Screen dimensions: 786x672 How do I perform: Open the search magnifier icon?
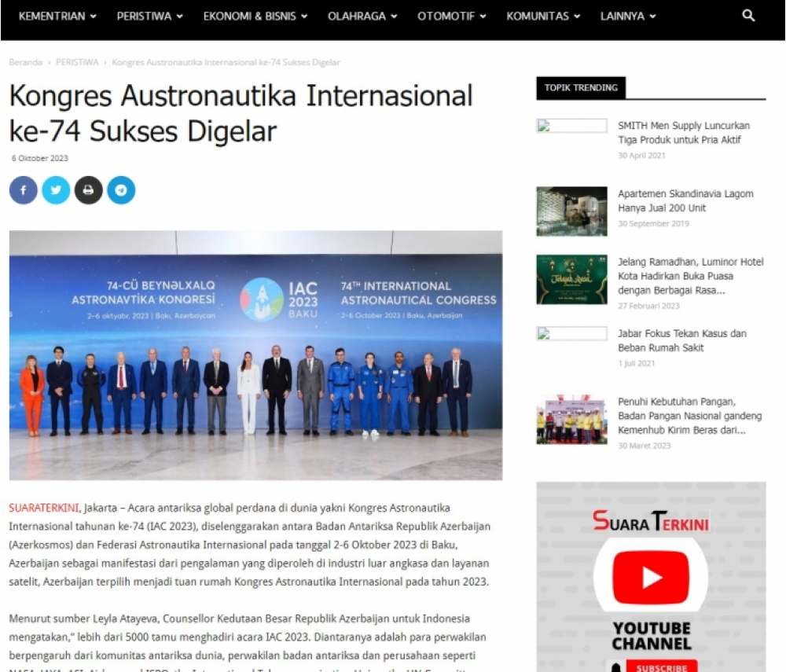(x=748, y=16)
